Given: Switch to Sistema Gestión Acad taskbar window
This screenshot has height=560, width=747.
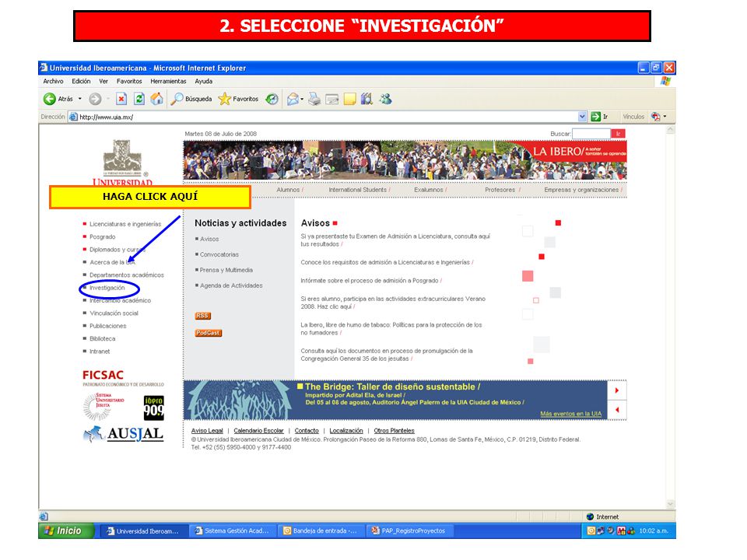Looking at the screenshot, I should click(232, 531).
